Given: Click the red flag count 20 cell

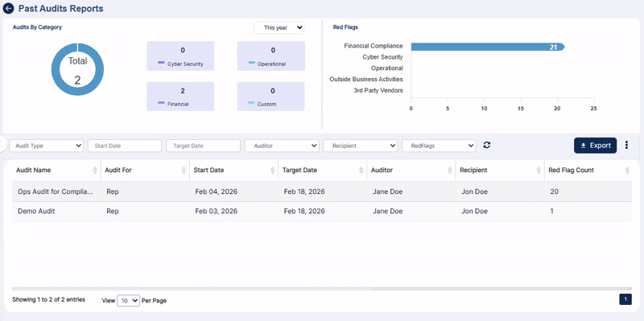Looking at the screenshot, I should (554, 191).
